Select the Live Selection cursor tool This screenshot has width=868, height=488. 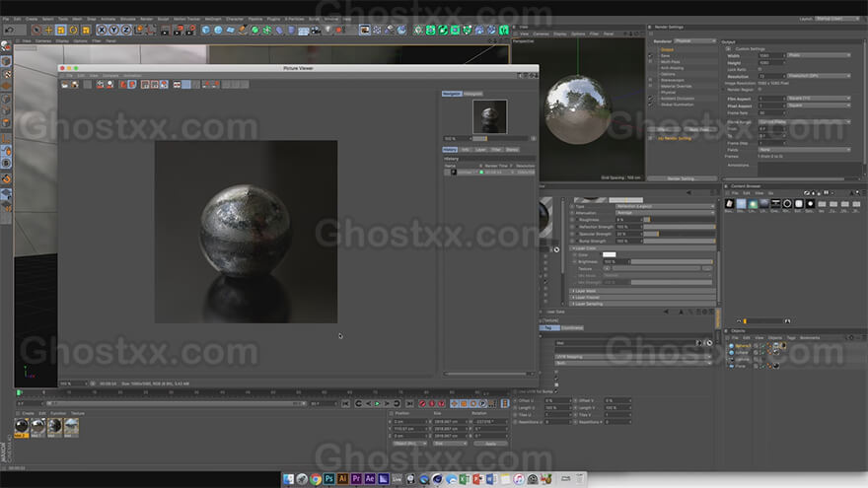[36, 30]
